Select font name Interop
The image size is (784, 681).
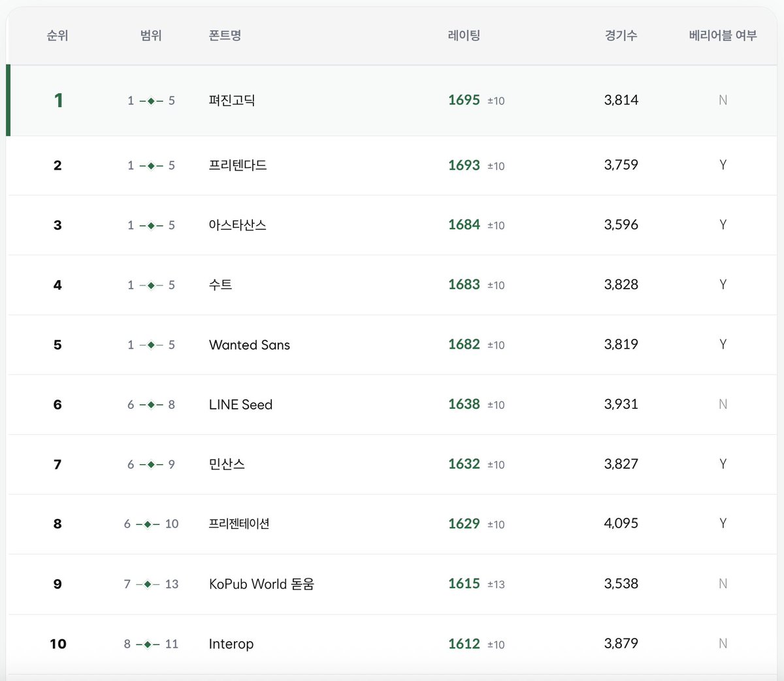click(231, 644)
